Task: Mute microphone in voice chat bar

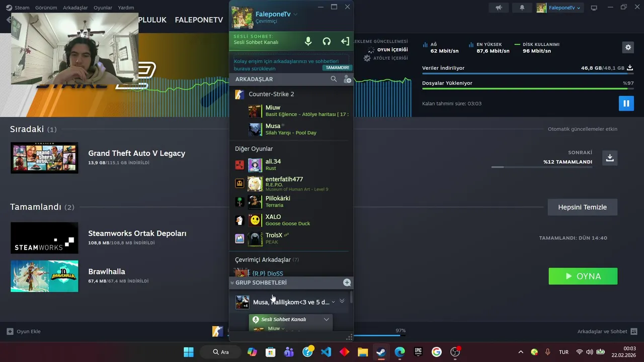Action: pyautogui.click(x=308, y=41)
